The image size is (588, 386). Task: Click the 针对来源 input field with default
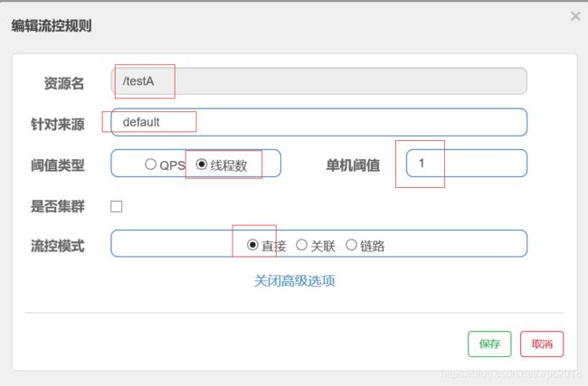(x=319, y=122)
